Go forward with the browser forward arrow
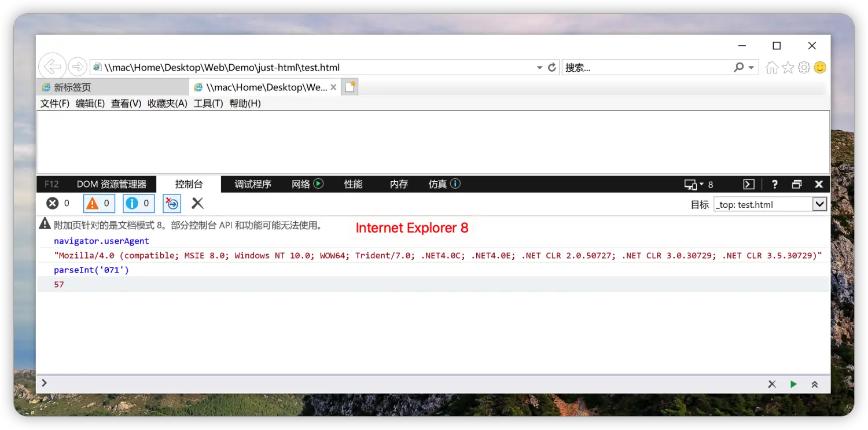 78,67
